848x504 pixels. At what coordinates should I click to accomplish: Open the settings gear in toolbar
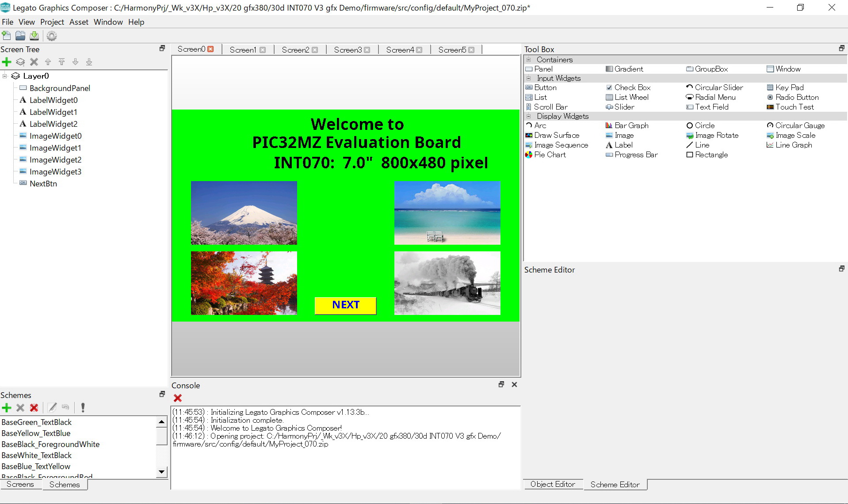coord(52,36)
